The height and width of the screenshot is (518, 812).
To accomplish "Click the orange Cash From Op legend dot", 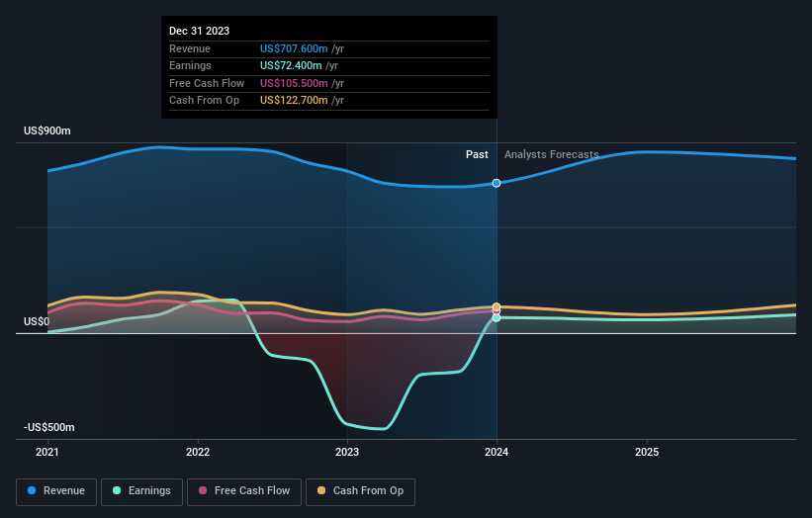I will 321,490.
